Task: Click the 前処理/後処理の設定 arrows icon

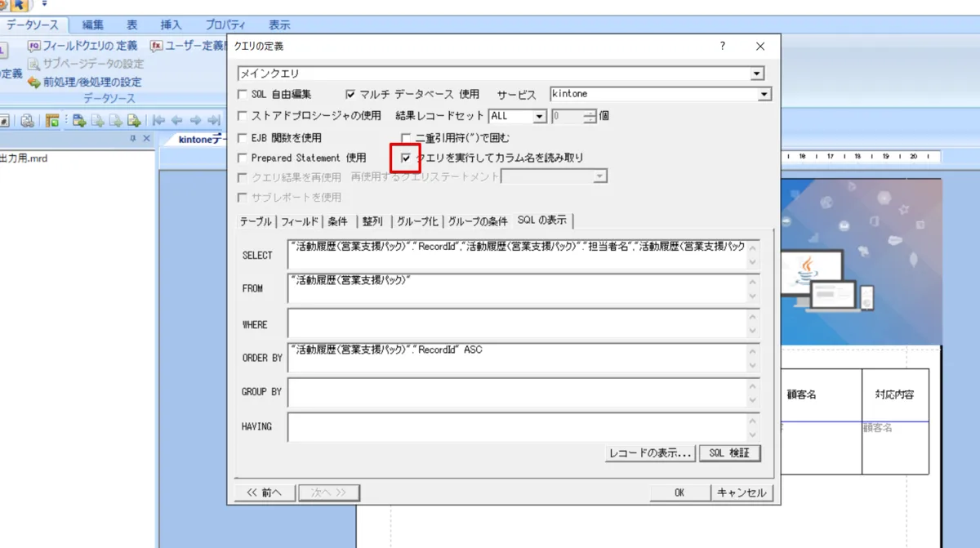Action: [33, 82]
